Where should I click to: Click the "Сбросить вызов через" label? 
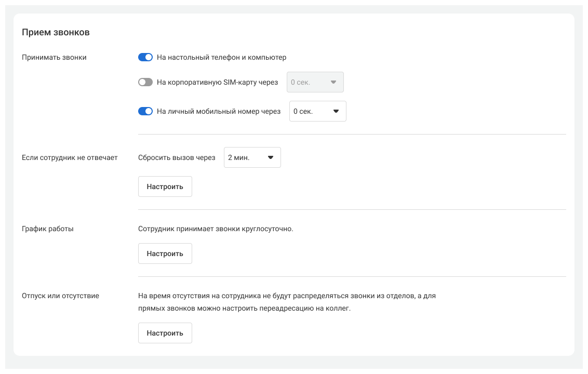[177, 157]
